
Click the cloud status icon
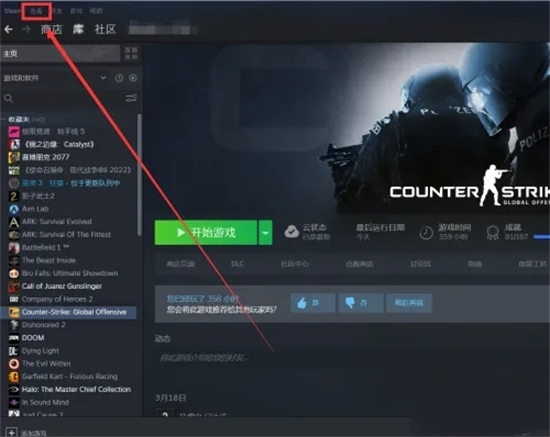291,232
